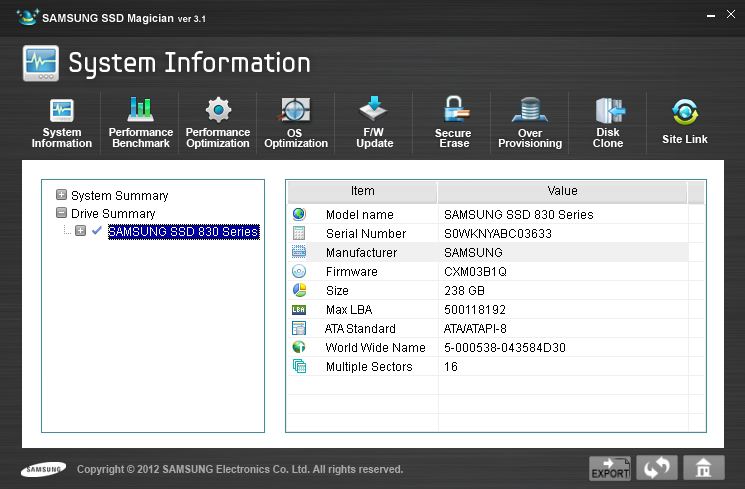Viewport: 745px width, 489px height.
Task: Expand the SAMSUNG SSD 830 Series node
Action: coord(80,231)
